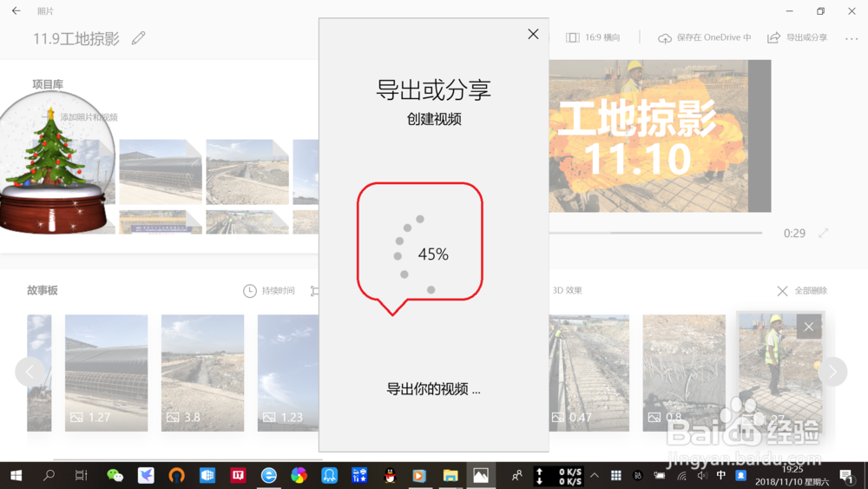
Task: Open taskbar search
Action: tap(49, 475)
